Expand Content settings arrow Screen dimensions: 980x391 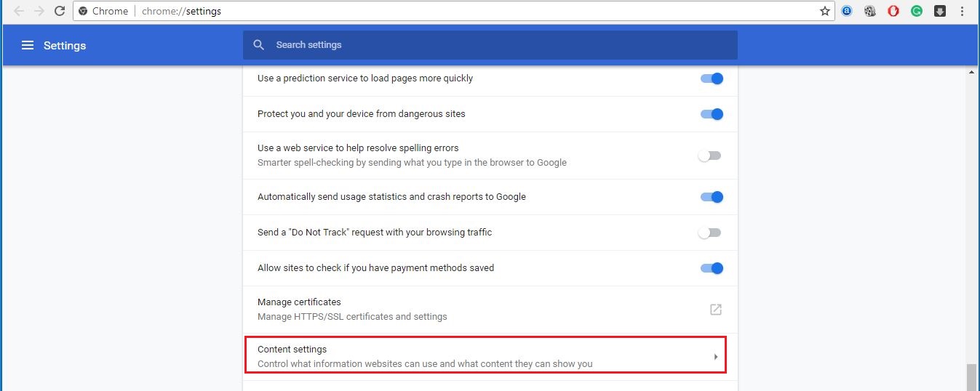coord(716,357)
